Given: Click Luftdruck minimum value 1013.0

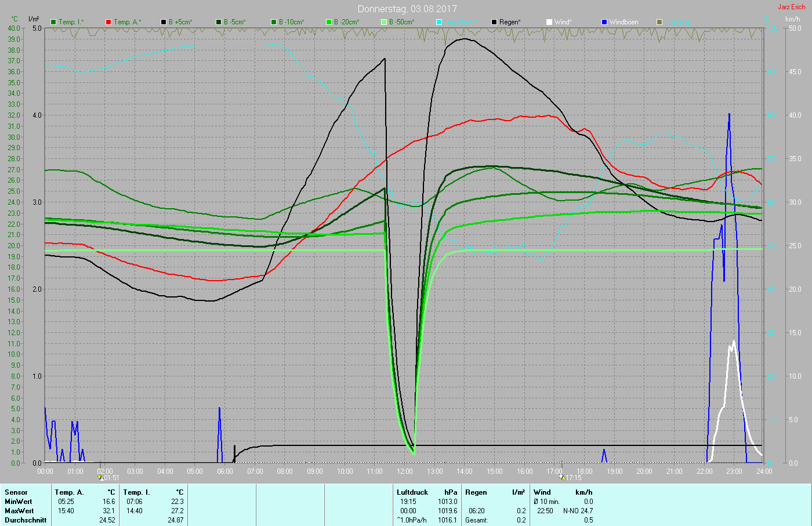Looking at the screenshot, I should pos(448,502).
